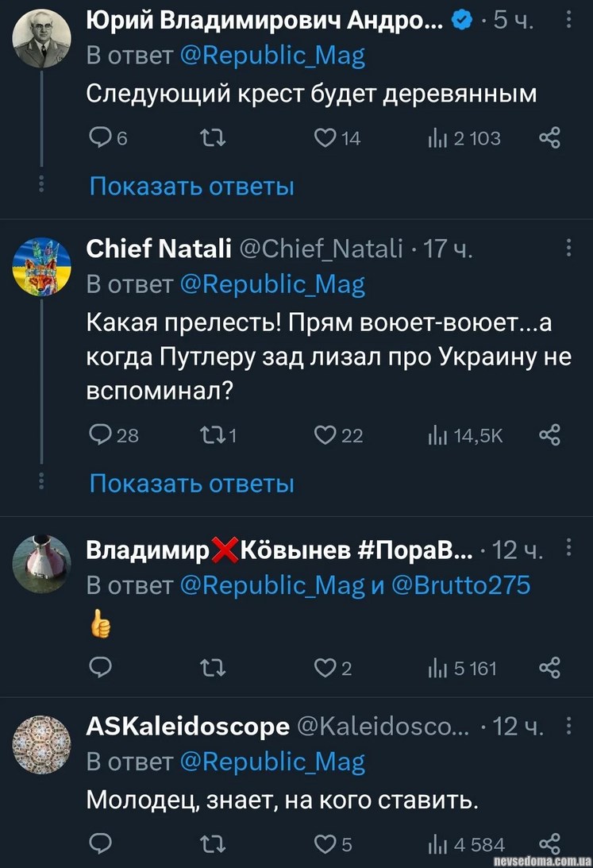Open @Republic_Mag link in ASKaleidoscope's reply
The width and height of the screenshot is (593, 868).
272,762
